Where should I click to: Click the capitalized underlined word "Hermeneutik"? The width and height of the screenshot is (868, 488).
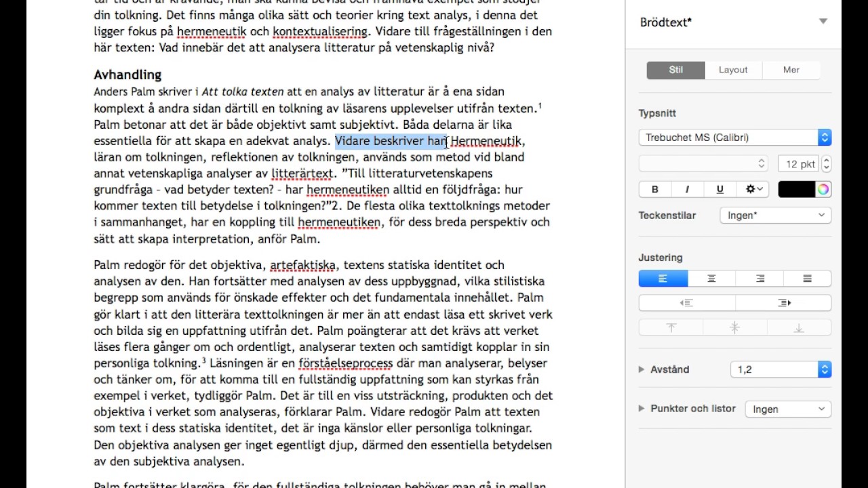486,141
